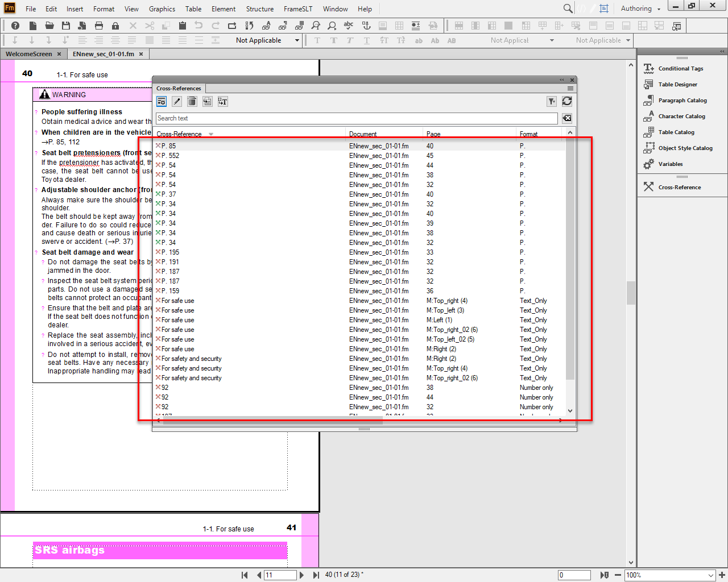
Task: Click inside the page number field
Action: 280,575
